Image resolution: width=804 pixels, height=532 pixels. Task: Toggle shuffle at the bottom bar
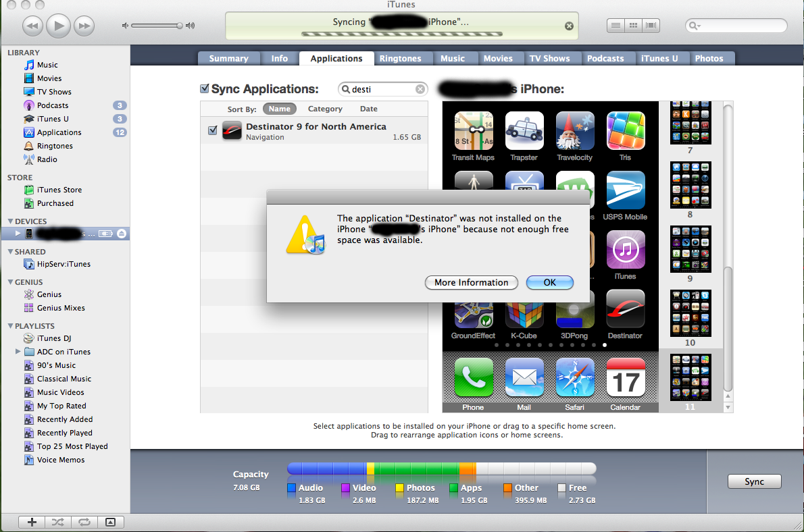pyautogui.click(x=58, y=523)
